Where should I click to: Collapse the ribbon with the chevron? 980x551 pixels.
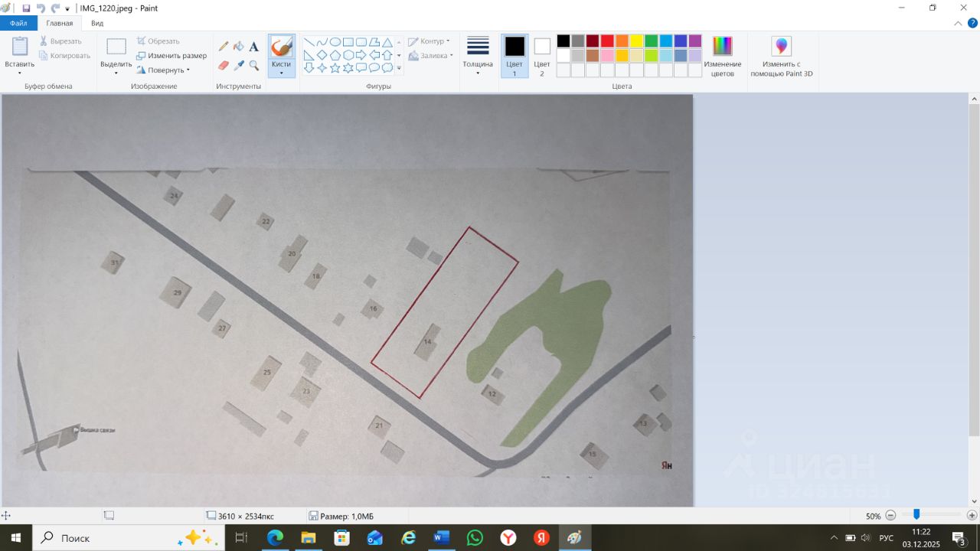pyautogui.click(x=958, y=23)
